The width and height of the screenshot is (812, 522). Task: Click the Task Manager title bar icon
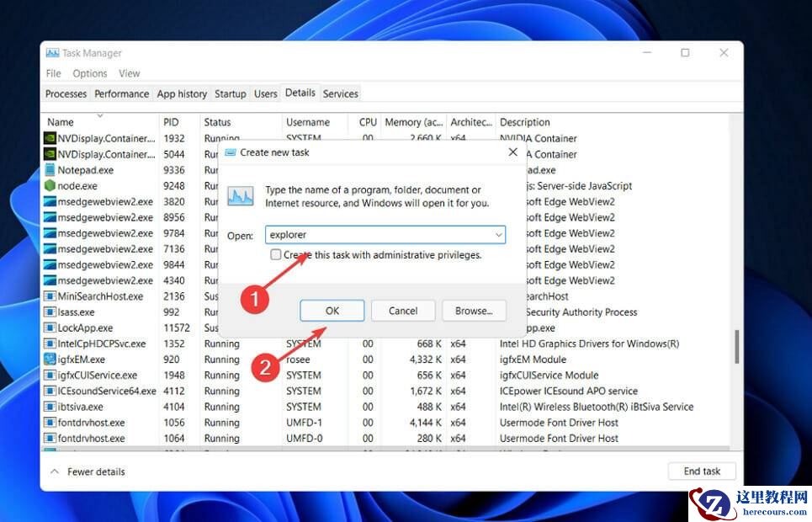(52, 52)
